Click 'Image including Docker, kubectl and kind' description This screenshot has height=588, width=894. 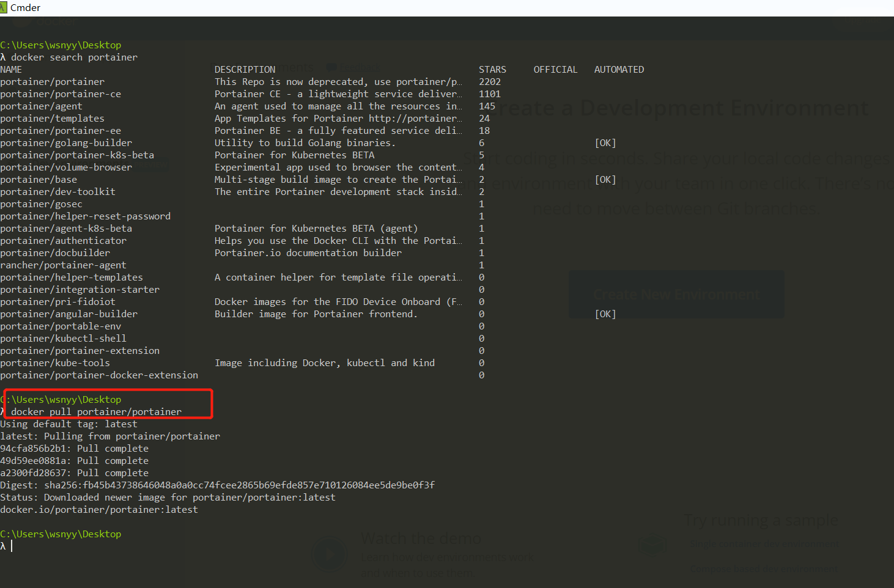325,363
